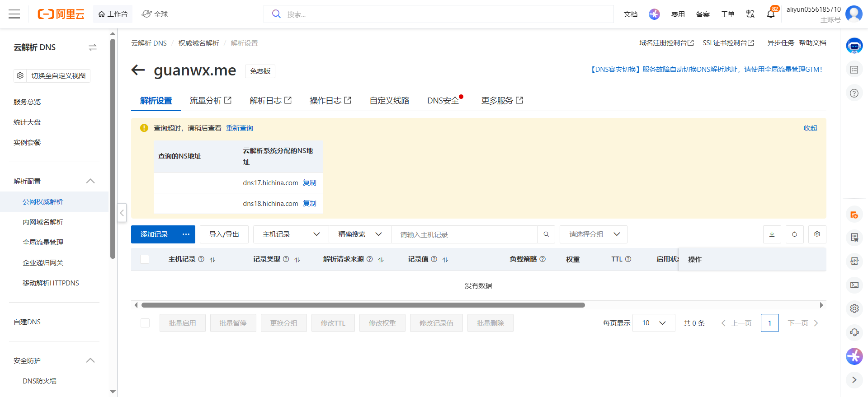The height and width of the screenshot is (397, 868).
Task: Open SSL证书控制台 link
Action: pyautogui.click(x=728, y=43)
